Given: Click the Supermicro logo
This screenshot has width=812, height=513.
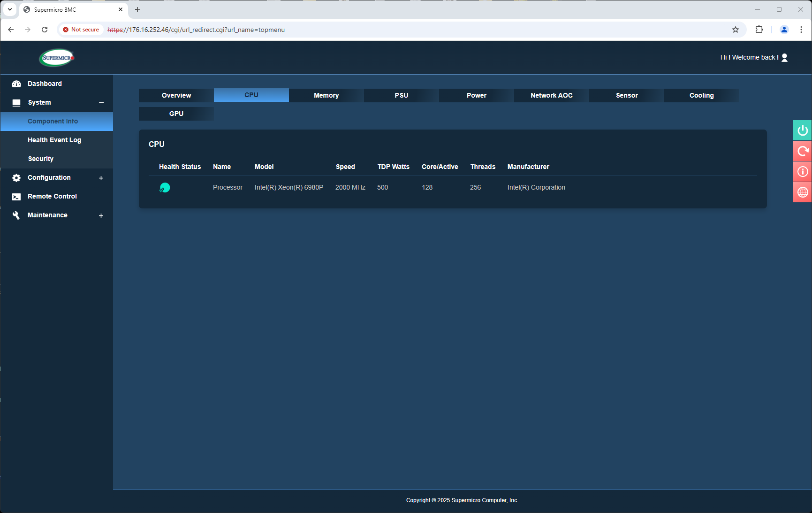Looking at the screenshot, I should [57, 58].
